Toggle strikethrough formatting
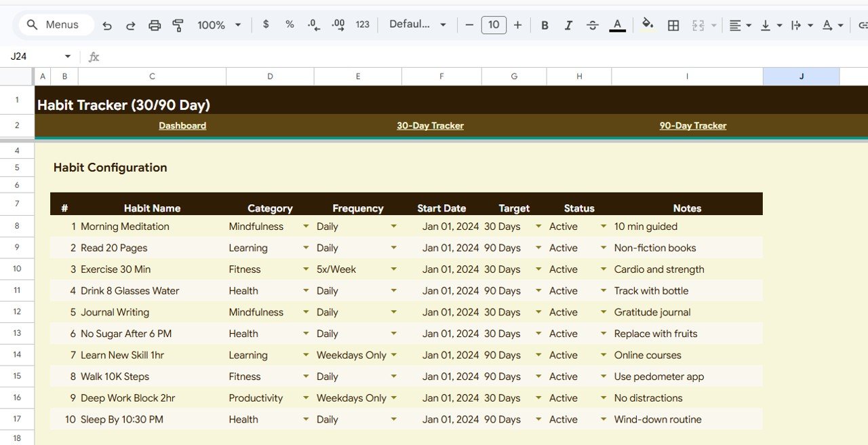 click(x=592, y=25)
